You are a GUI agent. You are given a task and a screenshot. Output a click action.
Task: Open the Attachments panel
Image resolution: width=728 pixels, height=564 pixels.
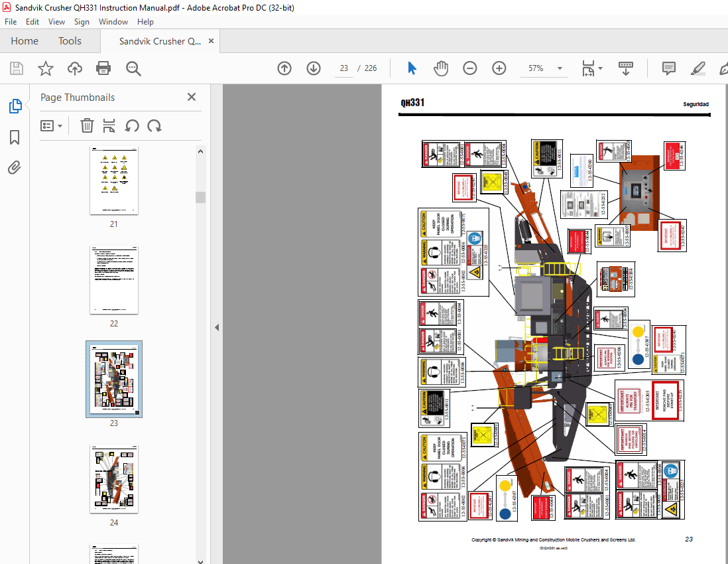coord(14,167)
